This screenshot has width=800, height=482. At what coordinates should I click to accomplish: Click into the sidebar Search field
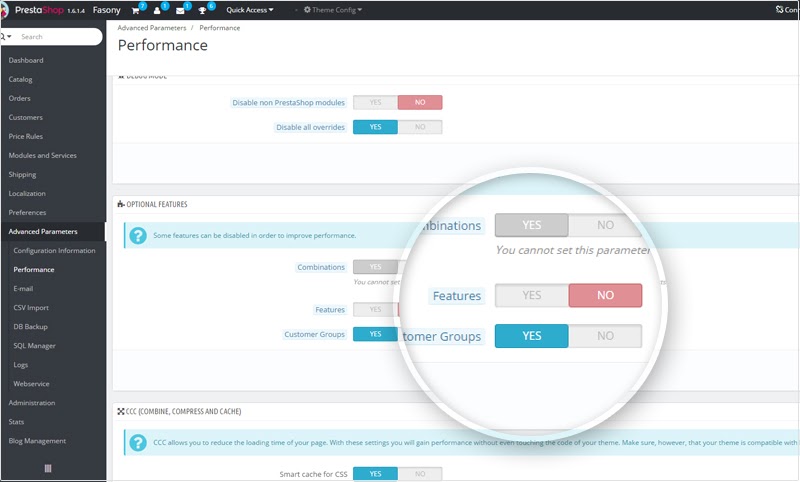tap(58, 37)
